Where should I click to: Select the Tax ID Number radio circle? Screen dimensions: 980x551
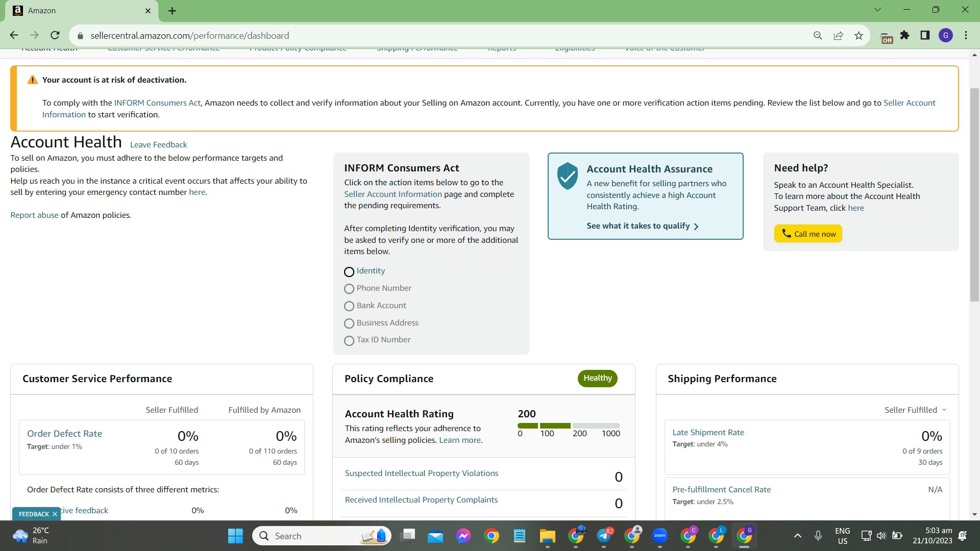pyautogui.click(x=349, y=341)
